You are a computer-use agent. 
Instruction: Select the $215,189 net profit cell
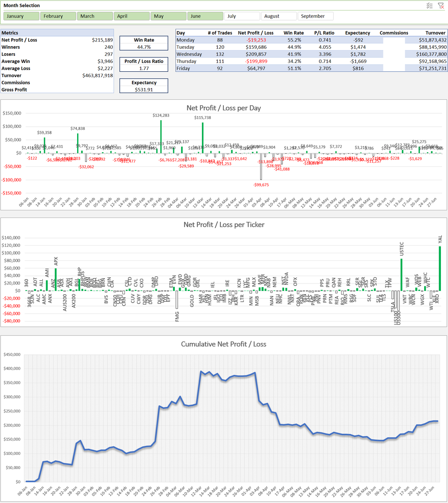[102, 40]
